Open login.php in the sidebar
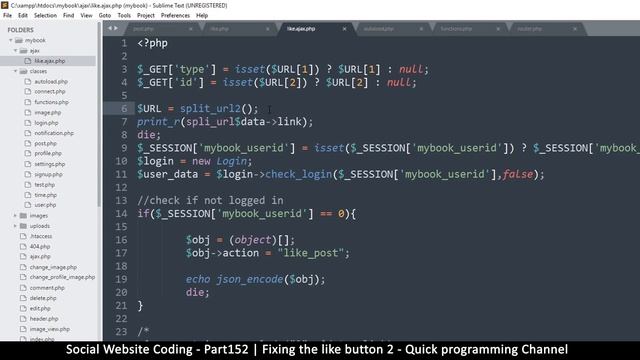640x360 pixels. point(46,123)
